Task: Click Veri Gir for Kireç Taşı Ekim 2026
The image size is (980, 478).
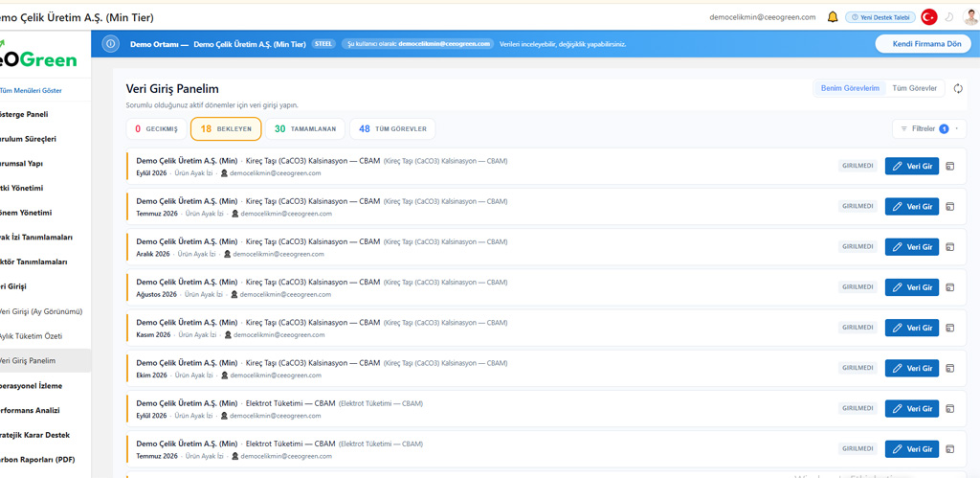Action: point(912,368)
